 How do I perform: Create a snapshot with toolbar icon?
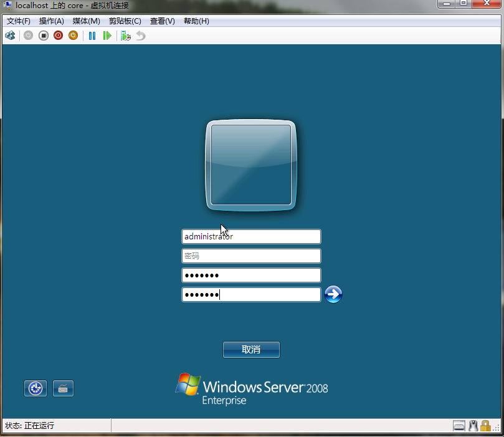click(126, 36)
